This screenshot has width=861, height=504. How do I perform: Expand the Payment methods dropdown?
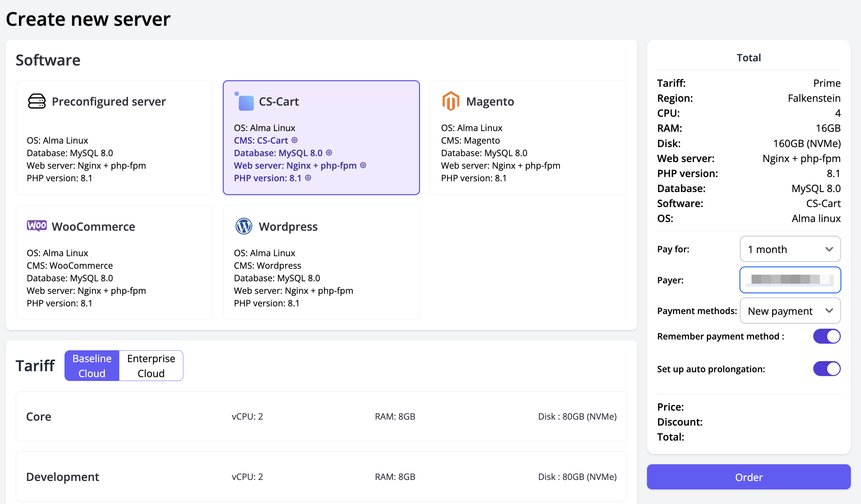click(x=790, y=311)
